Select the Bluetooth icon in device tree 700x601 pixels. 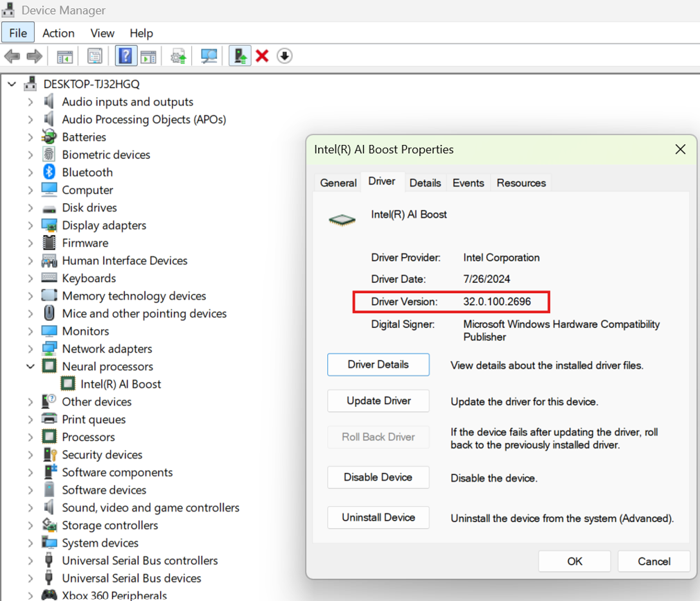click(x=49, y=172)
